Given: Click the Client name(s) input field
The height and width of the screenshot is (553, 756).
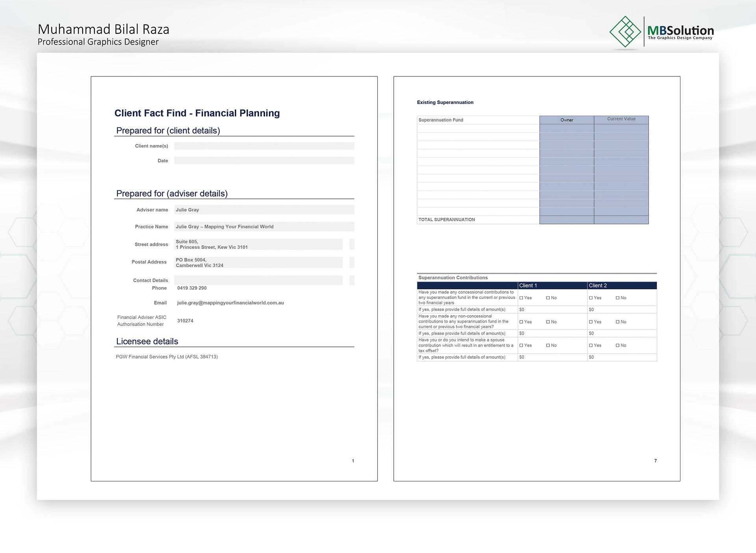Looking at the screenshot, I should tap(264, 146).
